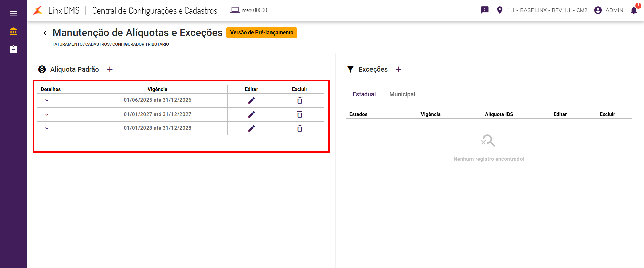644x268 pixels.
Task: Open the hamburger menu in sidebar
Action: (13, 13)
